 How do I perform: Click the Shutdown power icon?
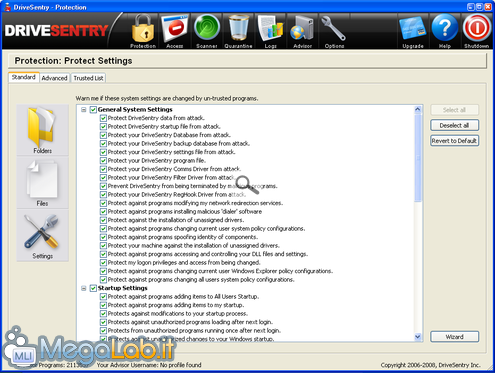pos(477,31)
